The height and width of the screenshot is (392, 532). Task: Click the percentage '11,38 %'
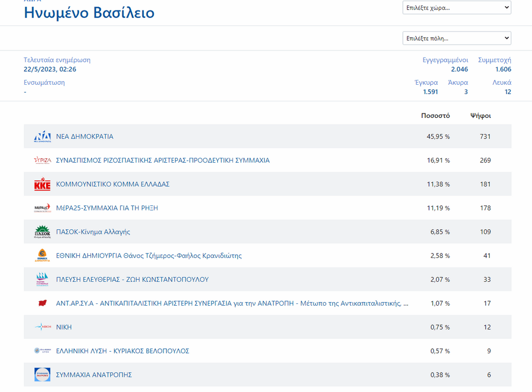(438, 184)
